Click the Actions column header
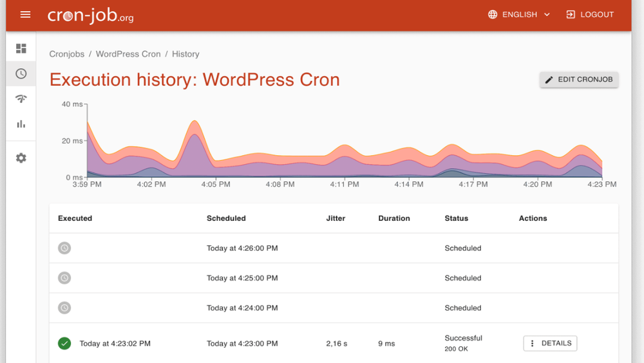Screen dimensions: 644x363 [533, 218]
